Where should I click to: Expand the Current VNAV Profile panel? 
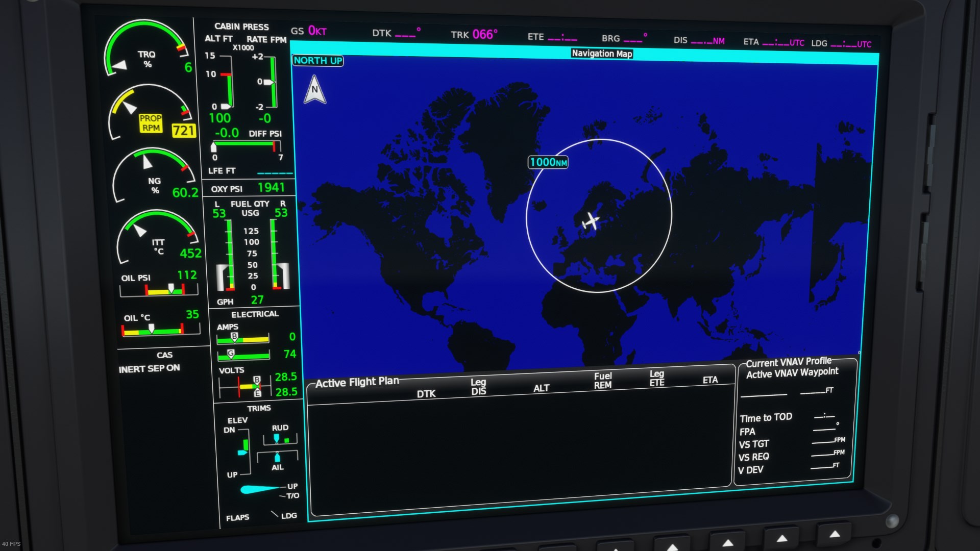[788, 363]
